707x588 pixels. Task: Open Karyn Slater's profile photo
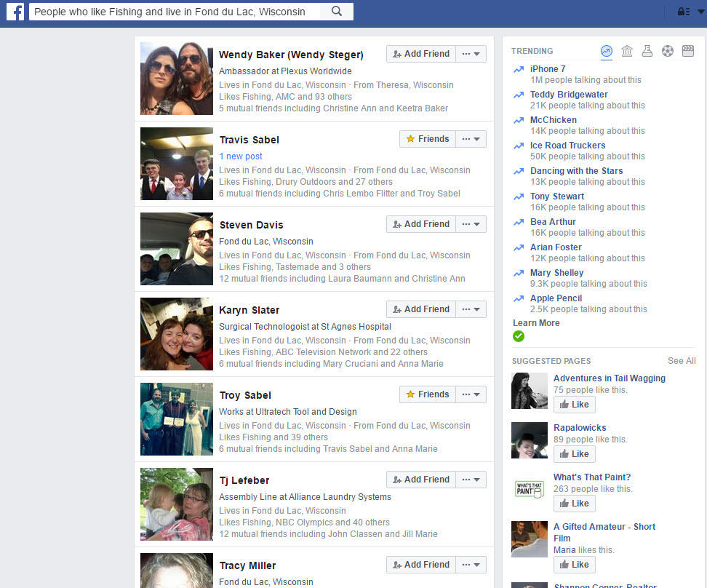pyautogui.click(x=177, y=334)
